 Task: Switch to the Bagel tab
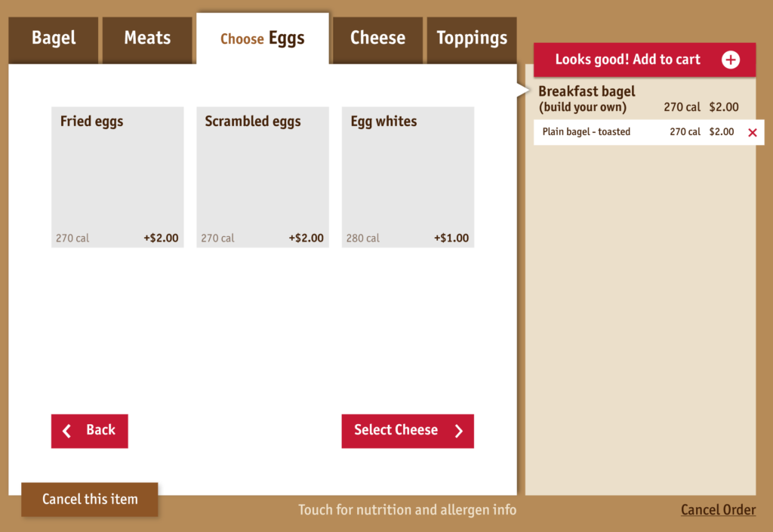[x=54, y=38]
